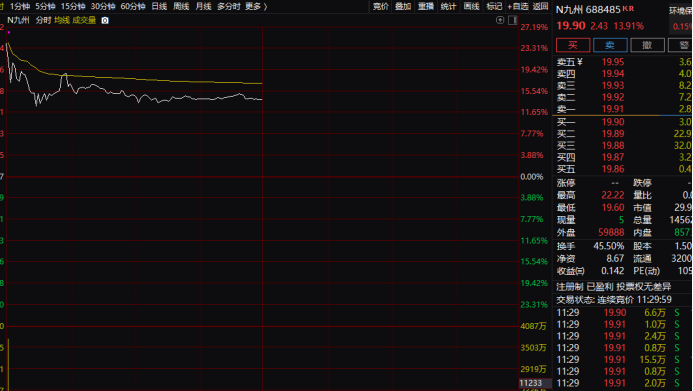Click the 13.91% change percent
Screen dimensions: 693x391
(628, 26)
